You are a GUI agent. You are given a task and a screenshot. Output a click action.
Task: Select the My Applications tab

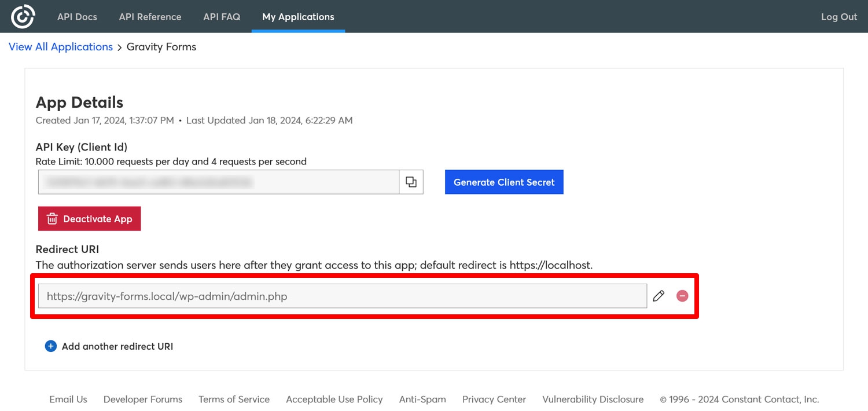[298, 17]
